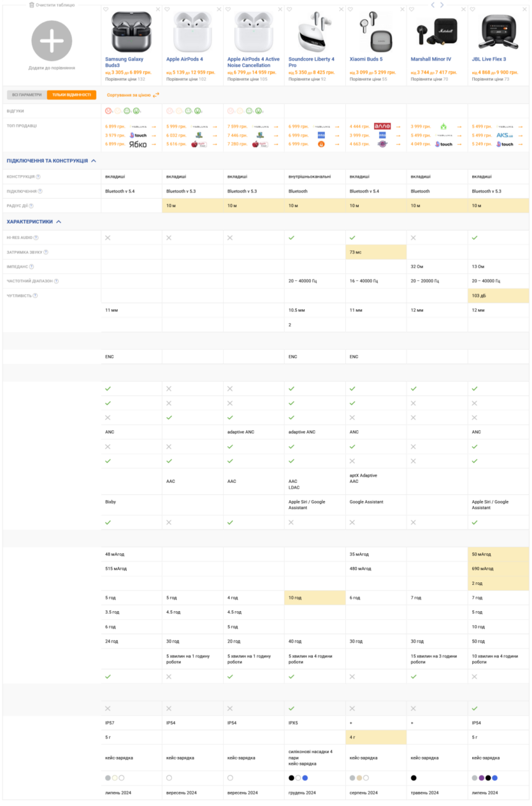Image resolution: width=532 pixels, height=806 pixels.
Task: Switch to Всі параметри view
Action: tap(27, 95)
